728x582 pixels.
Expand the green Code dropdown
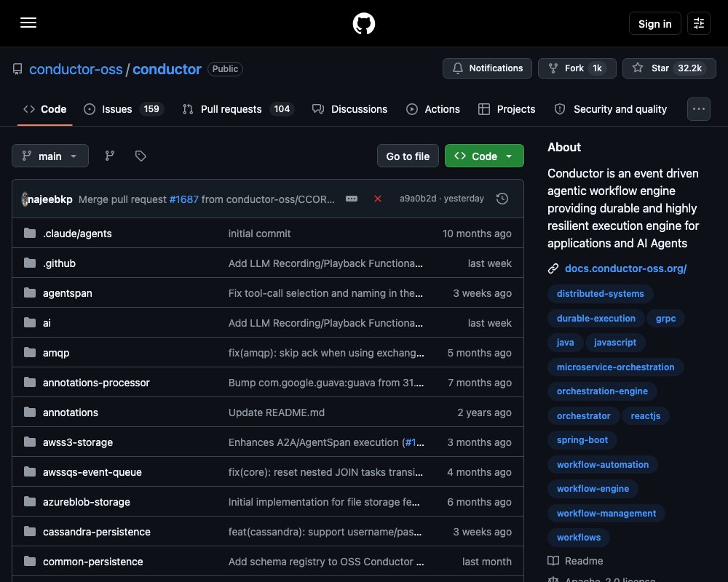coord(484,156)
